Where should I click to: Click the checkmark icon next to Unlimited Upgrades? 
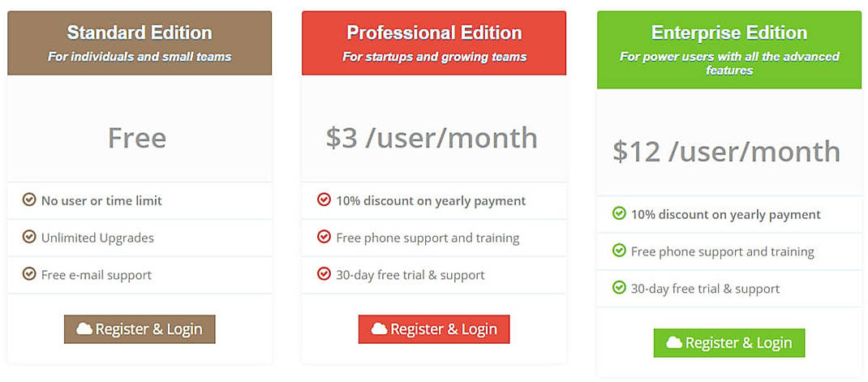29,237
